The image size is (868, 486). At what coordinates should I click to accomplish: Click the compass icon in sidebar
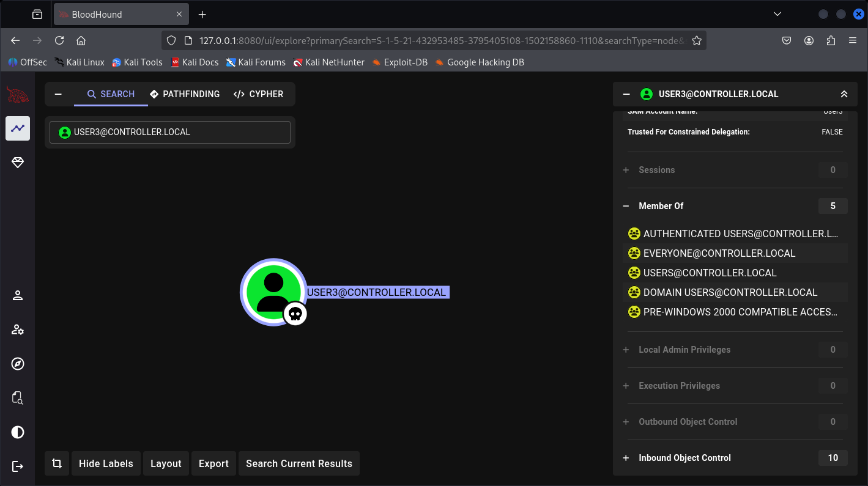tap(18, 364)
